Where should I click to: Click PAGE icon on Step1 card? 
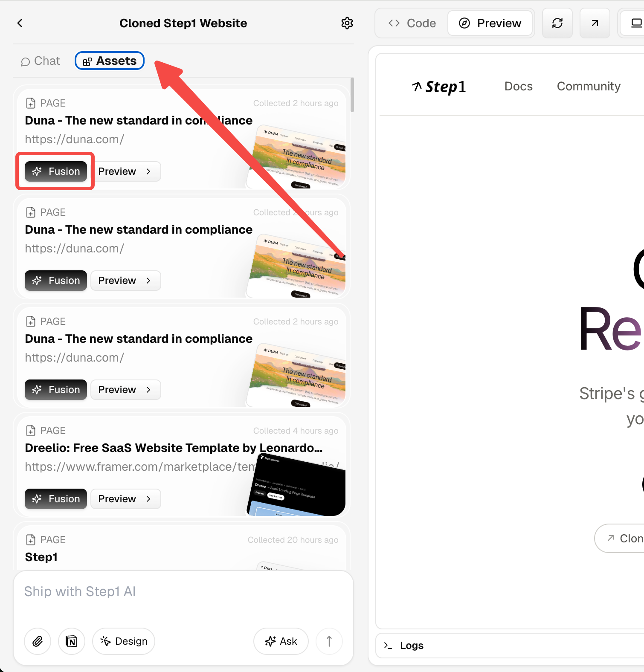point(31,540)
